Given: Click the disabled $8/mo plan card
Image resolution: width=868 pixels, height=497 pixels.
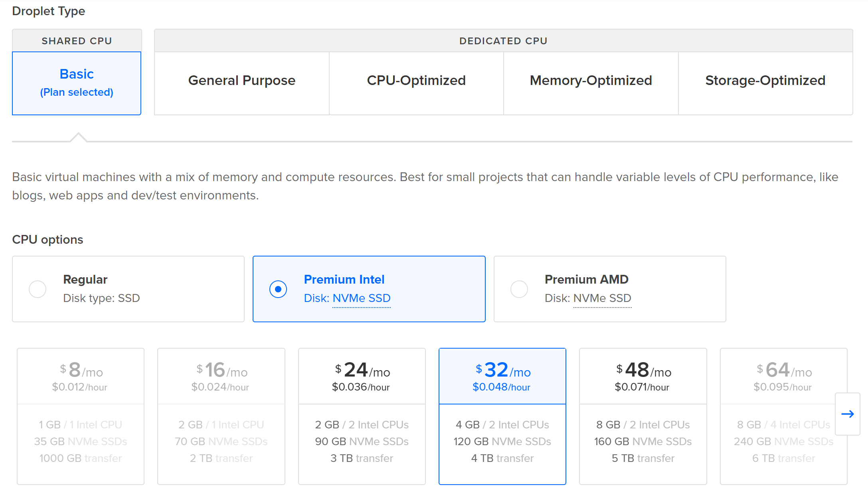Looking at the screenshot, I should click(x=81, y=416).
